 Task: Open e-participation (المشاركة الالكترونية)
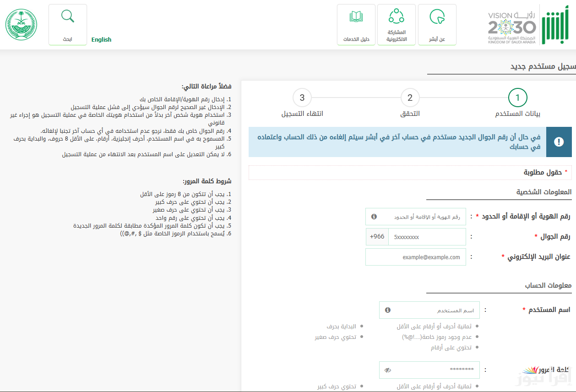tap(397, 25)
